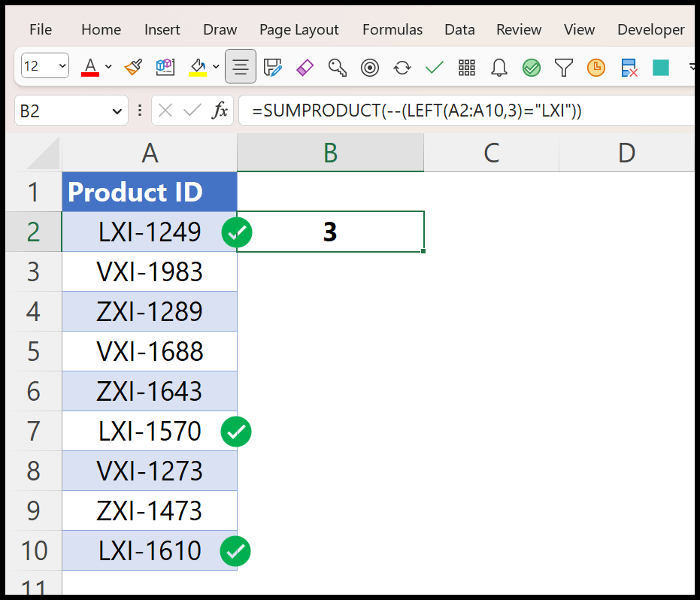Click the table delete icon with red X
The image size is (700, 600).
pos(629,68)
